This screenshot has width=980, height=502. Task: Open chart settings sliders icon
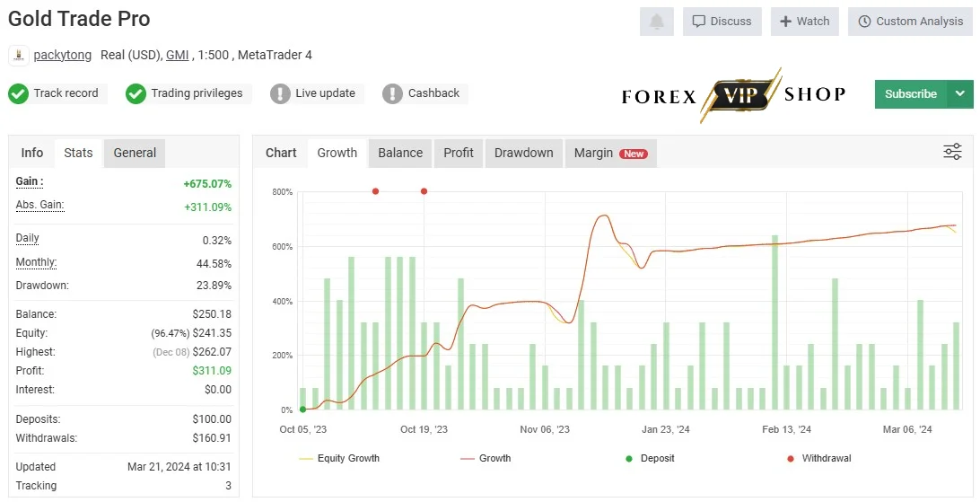(952, 152)
